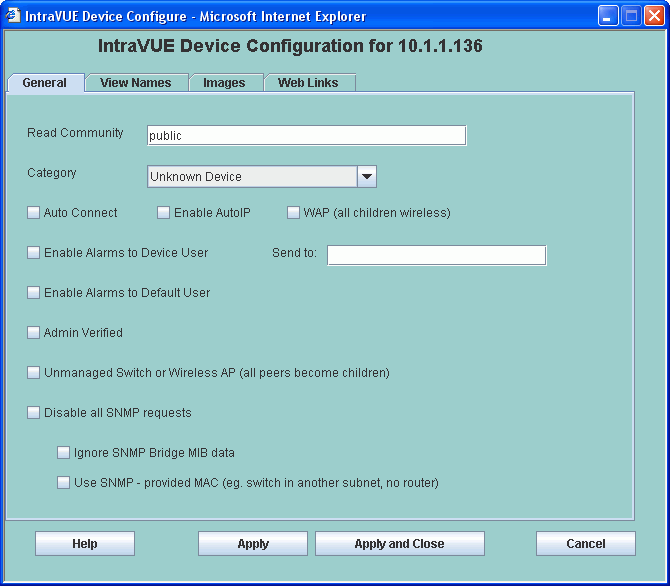
Task: Click the Apply and Close button
Action: 400,544
